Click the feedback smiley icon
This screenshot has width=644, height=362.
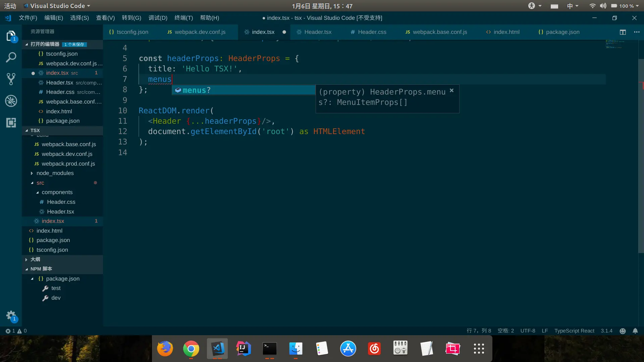point(623,331)
